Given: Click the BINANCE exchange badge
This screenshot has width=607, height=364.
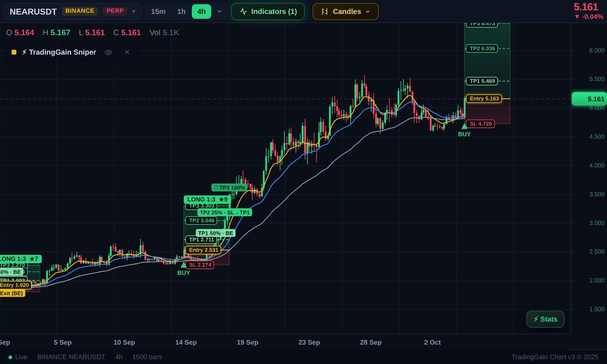Looking at the screenshot, I should pos(80,11).
